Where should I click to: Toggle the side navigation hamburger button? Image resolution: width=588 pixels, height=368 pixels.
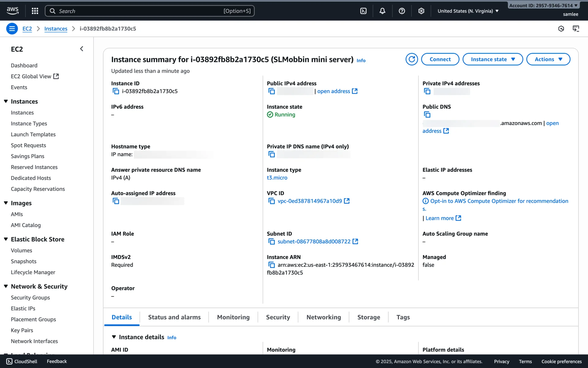pos(12,29)
